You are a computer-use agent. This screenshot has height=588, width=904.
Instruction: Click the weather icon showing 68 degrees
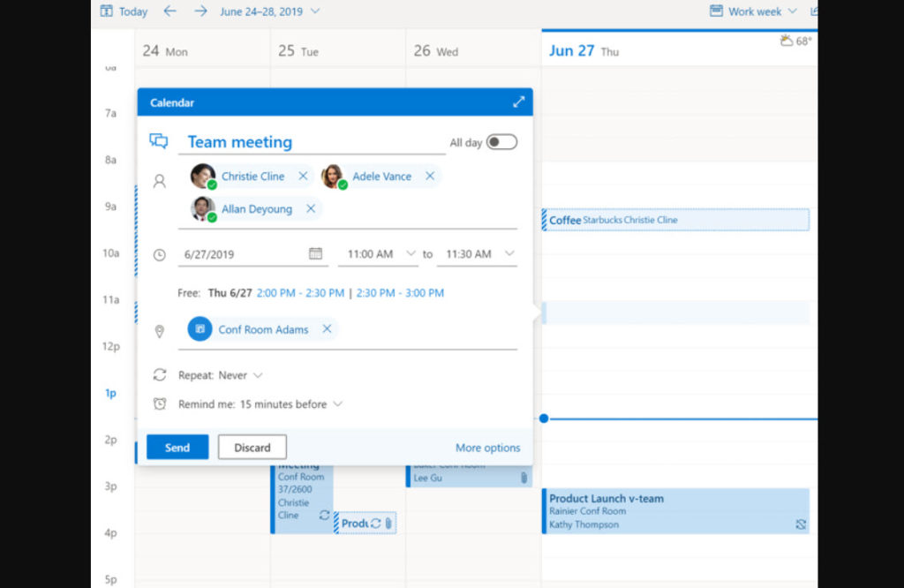coord(788,40)
